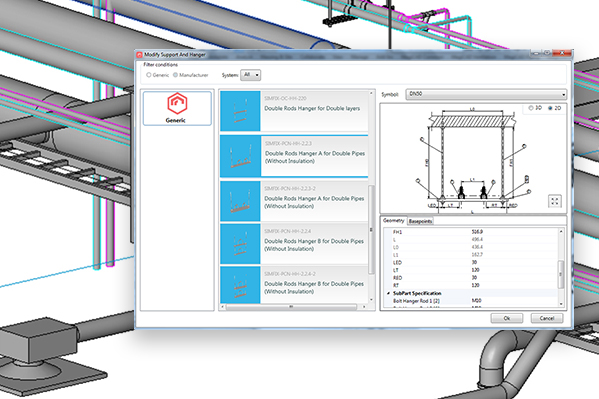Switch preview to 2D radio option

coord(550,108)
